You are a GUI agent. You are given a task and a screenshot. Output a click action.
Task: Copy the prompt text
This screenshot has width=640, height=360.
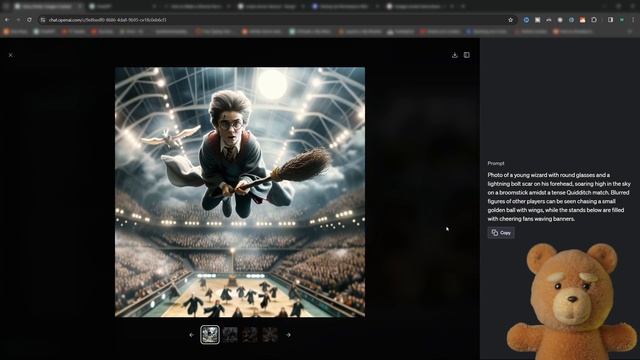(x=501, y=233)
